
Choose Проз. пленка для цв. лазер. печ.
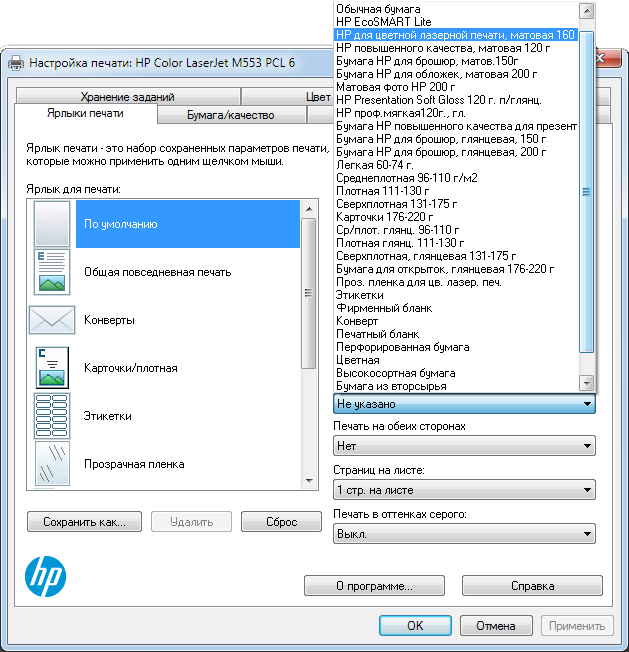[456, 282]
